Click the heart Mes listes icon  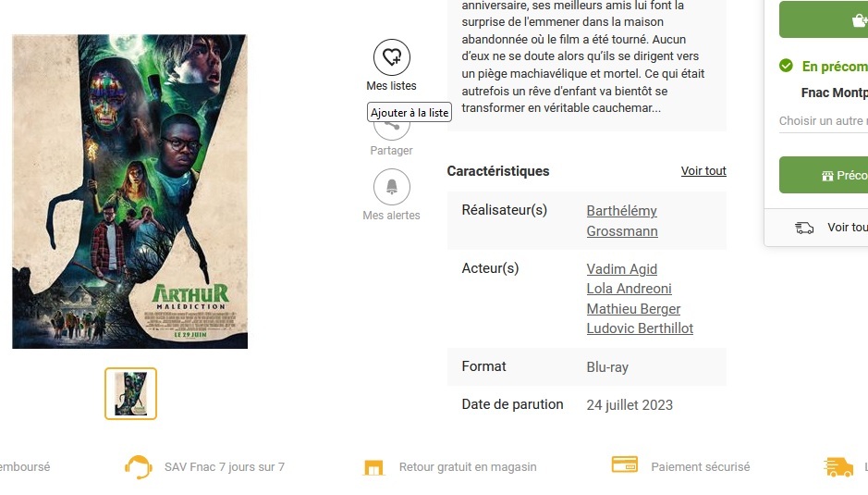391,57
